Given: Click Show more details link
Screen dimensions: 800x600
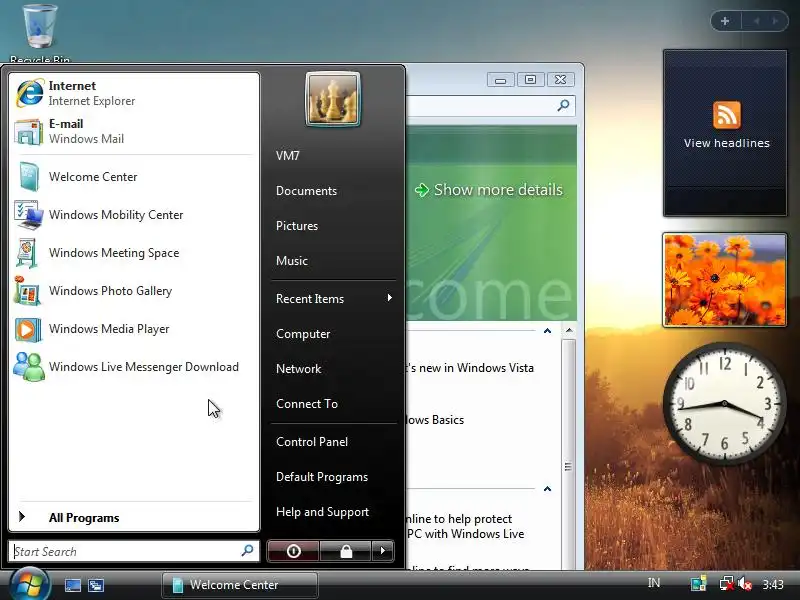Looking at the screenshot, I should click(498, 190).
